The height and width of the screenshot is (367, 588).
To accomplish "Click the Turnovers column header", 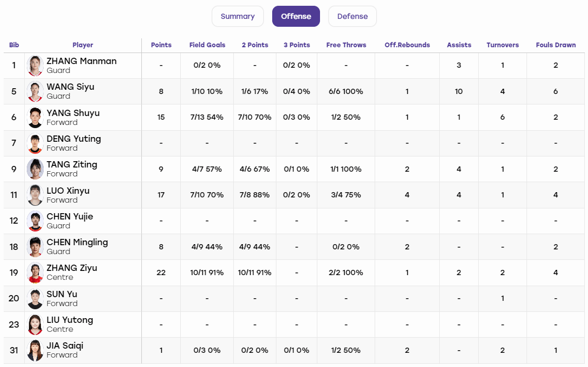I will (x=502, y=45).
